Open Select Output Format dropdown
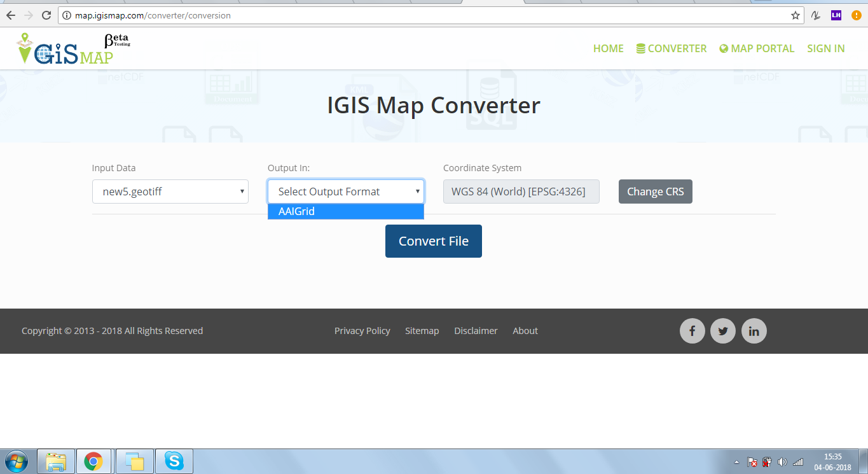 tap(346, 192)
